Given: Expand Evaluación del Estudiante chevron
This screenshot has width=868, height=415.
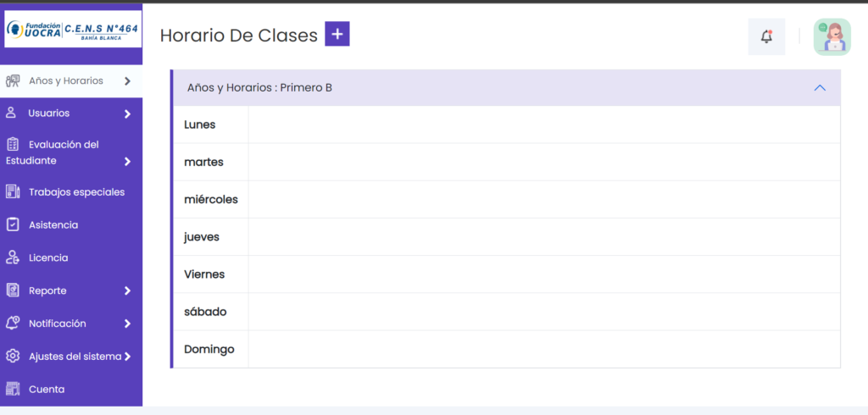Looking at the screenshot, I should 127,162.
